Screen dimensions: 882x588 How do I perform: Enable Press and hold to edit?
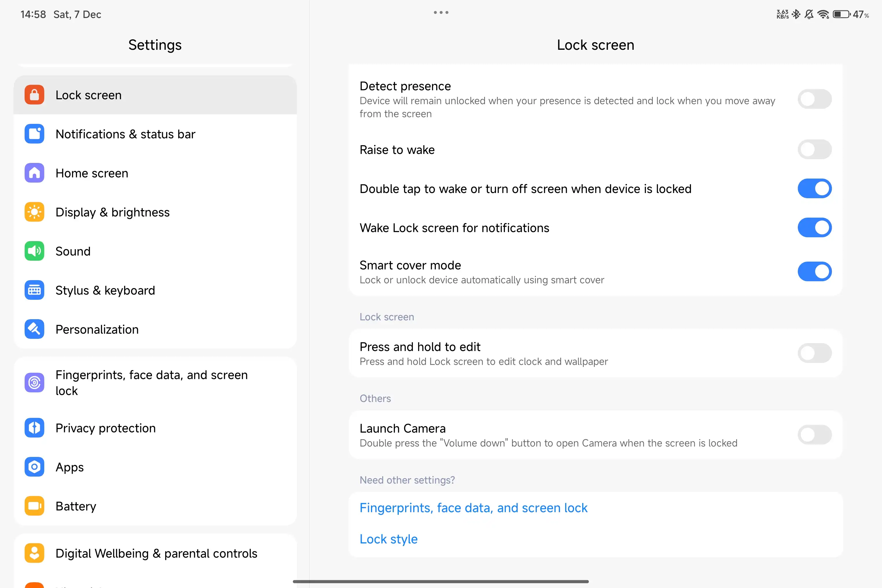click(x=815, y=353)
